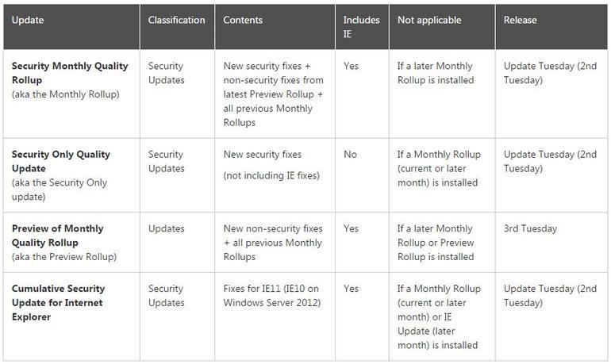The width and height of the screenshot is (611, 364).
Task: Click the Classification column header
Action: [x=176, y=20]
